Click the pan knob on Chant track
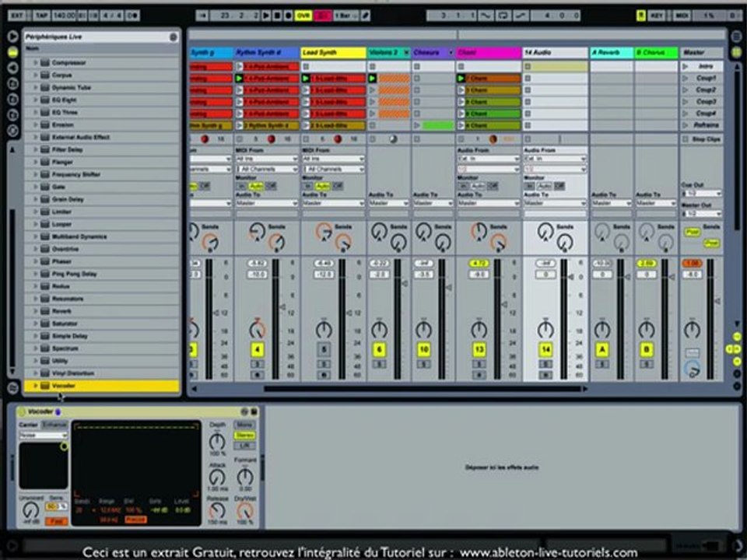The height and width of the screenshot is (560, 747). tap(479, 330)
